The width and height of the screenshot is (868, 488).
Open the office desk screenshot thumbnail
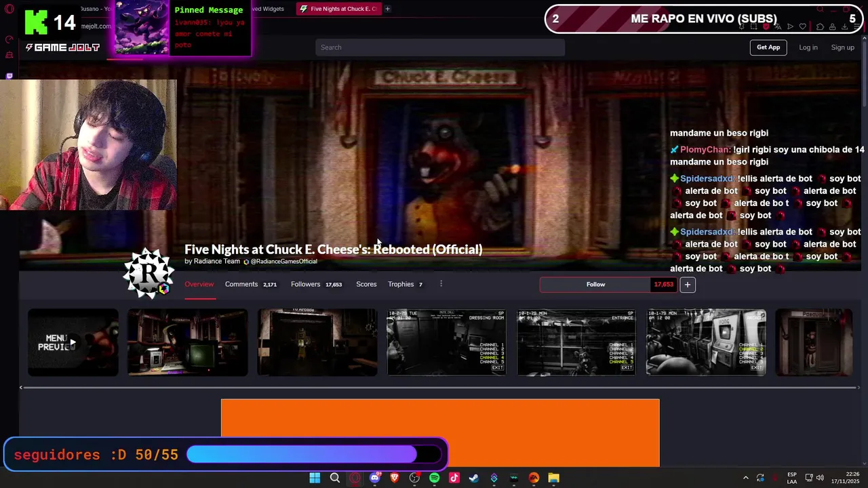coord(187,342)
